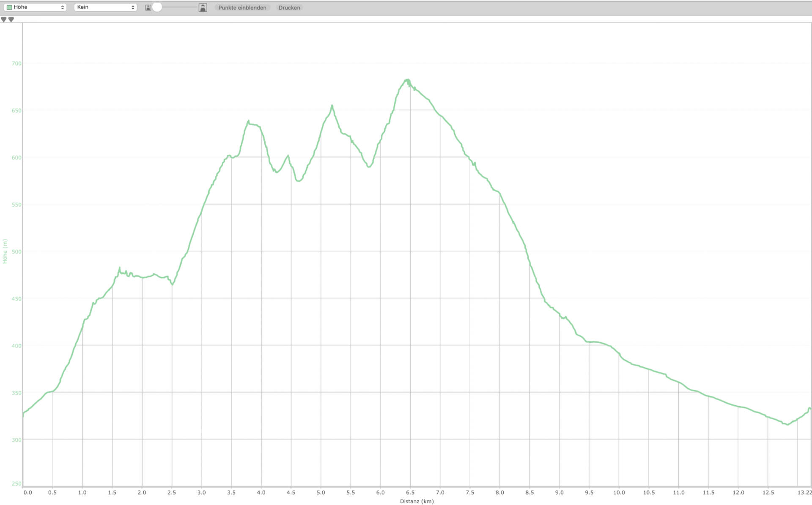
Task: Open the Kein secondary series dropdown
Action: click(x=105, y=7)
